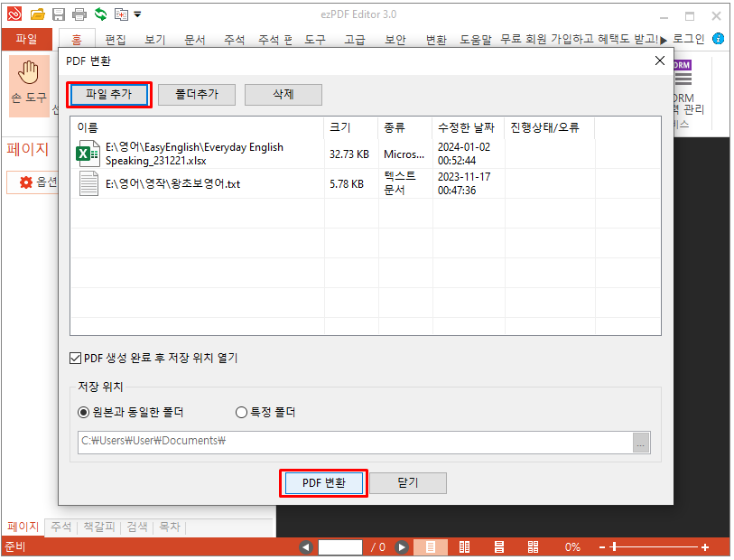Switch to the 보기 ribbon tab
Image resolution: width=734 pixels, height=560 pixels.
(x=155, y=40)
